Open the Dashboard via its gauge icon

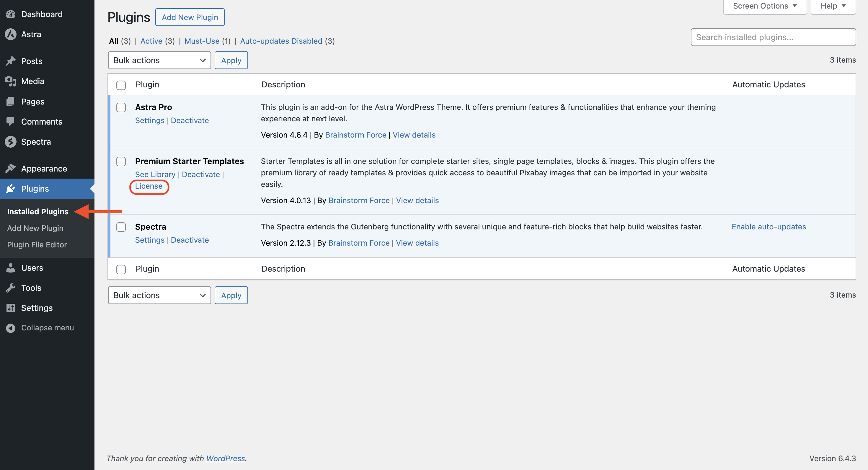pyautogui.click(x=10, y=14)
